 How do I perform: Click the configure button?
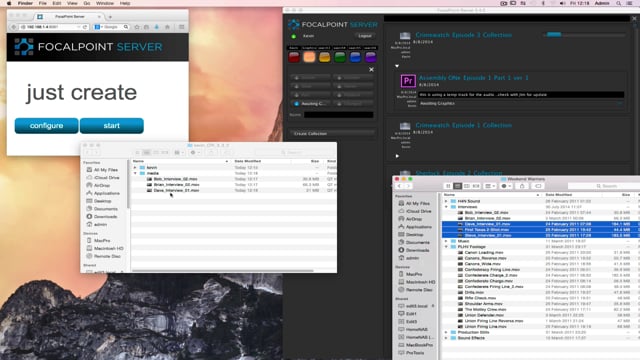pos(46,126)
